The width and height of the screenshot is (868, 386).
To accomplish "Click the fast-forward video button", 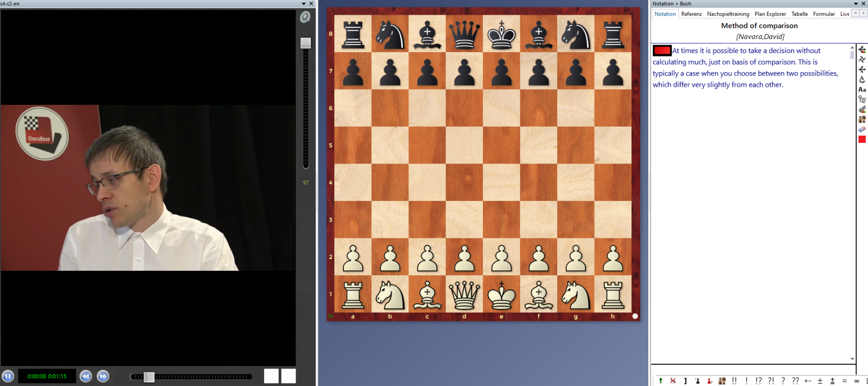I will (103, 376).
